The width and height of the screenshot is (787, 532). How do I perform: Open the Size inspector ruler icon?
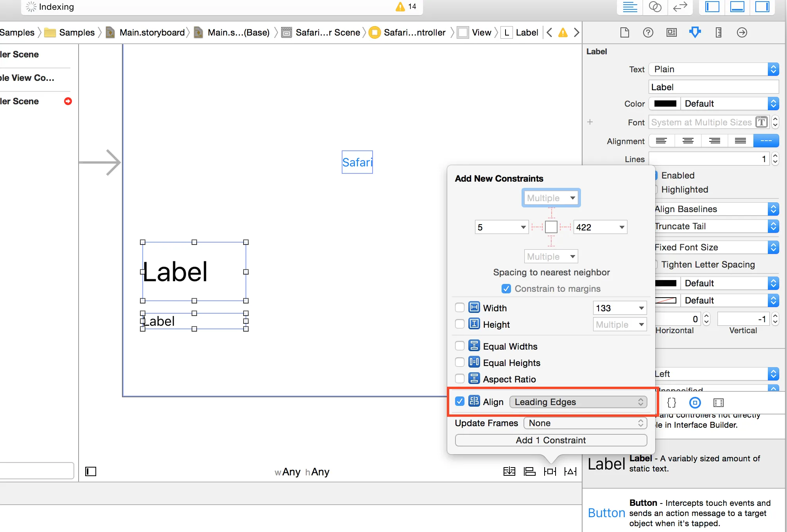pos(718,32)
